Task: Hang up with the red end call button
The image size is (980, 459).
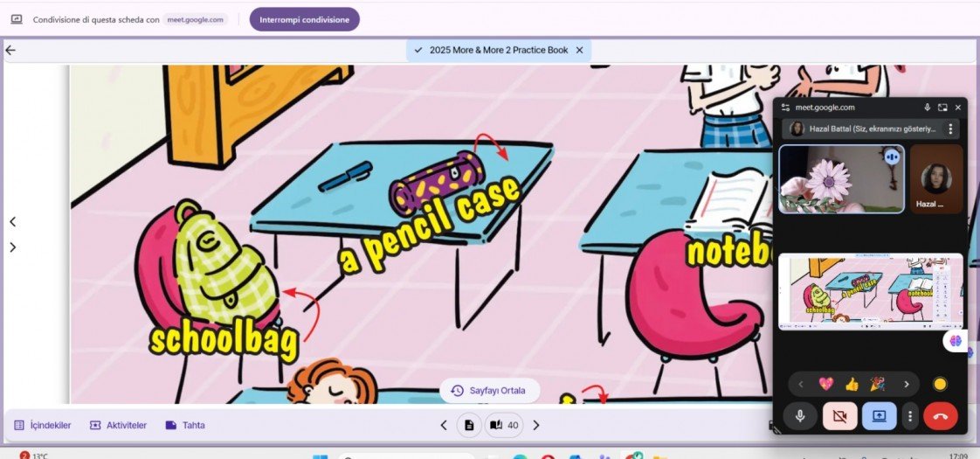Action: [940, 416]
